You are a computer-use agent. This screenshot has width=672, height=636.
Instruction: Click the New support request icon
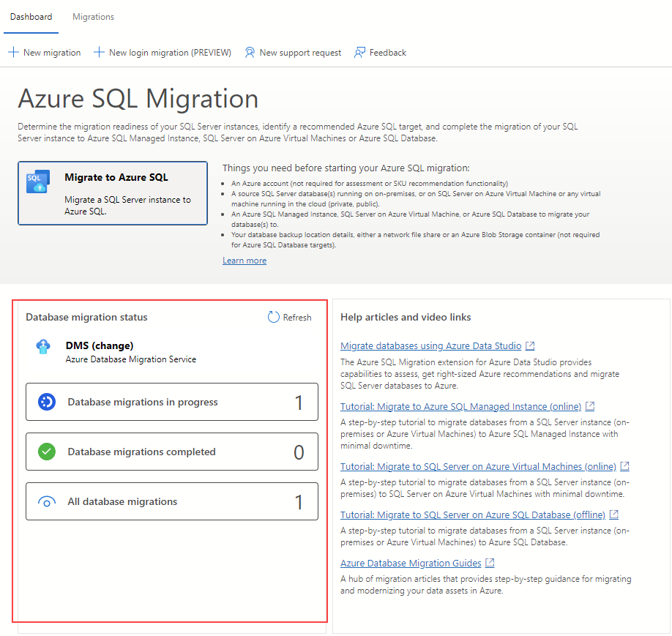tap(249, 52)
